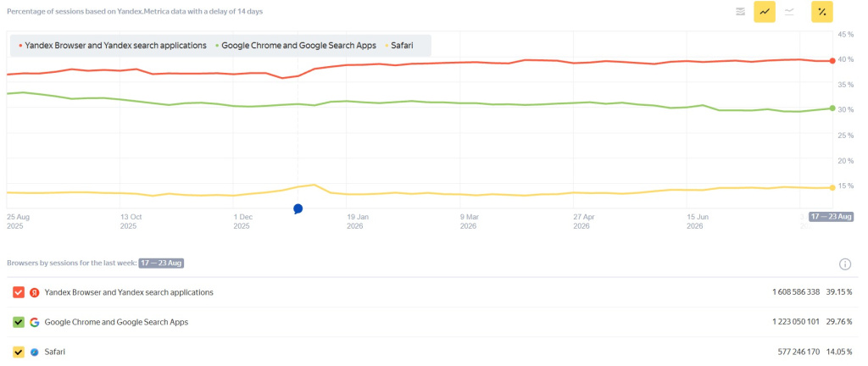Image resolution: width=868 pixels, height=366 pixels.
Task: Switch to stacked area chart view
Action: (x=740, y=12)
